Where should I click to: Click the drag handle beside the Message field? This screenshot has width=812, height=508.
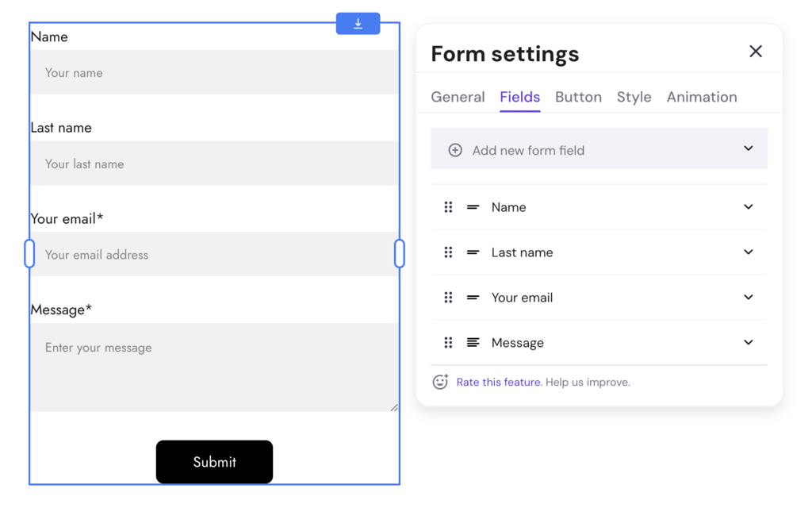pyautogui.click(x=448, y=342)
